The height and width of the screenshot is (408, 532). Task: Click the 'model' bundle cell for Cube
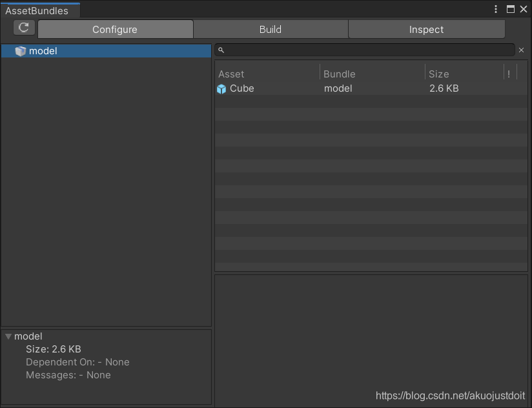(338, 88)
